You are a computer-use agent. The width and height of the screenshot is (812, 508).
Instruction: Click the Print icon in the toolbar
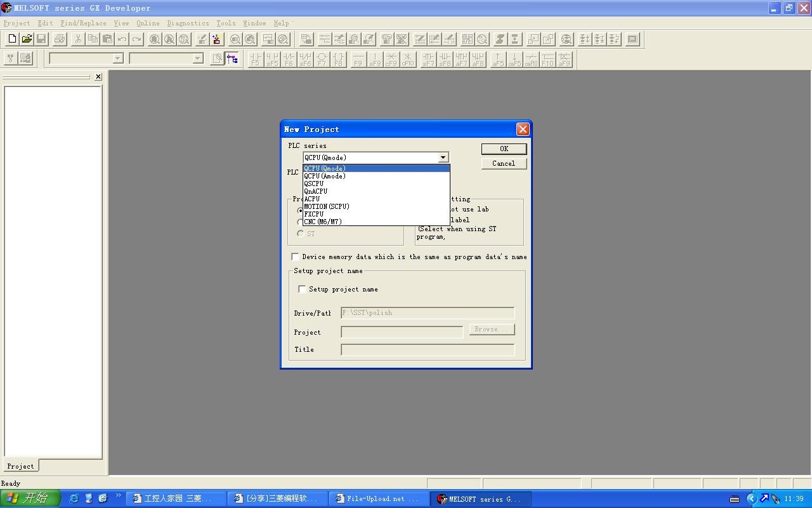point(60,39)
